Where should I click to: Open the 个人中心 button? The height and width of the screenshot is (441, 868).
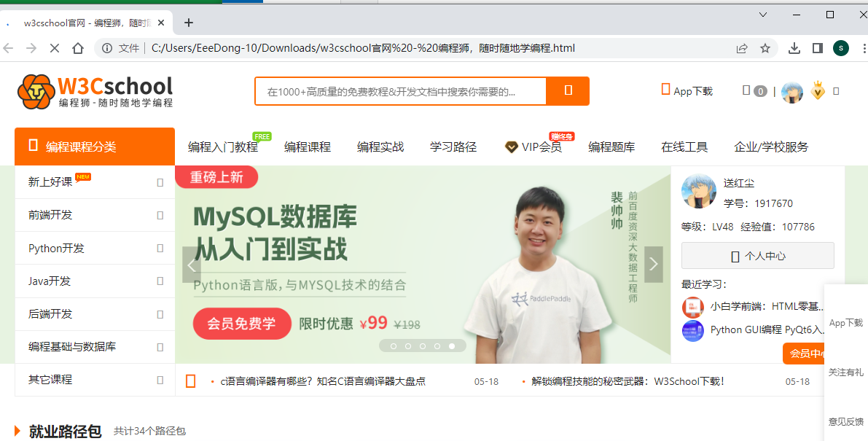(758, 256)
